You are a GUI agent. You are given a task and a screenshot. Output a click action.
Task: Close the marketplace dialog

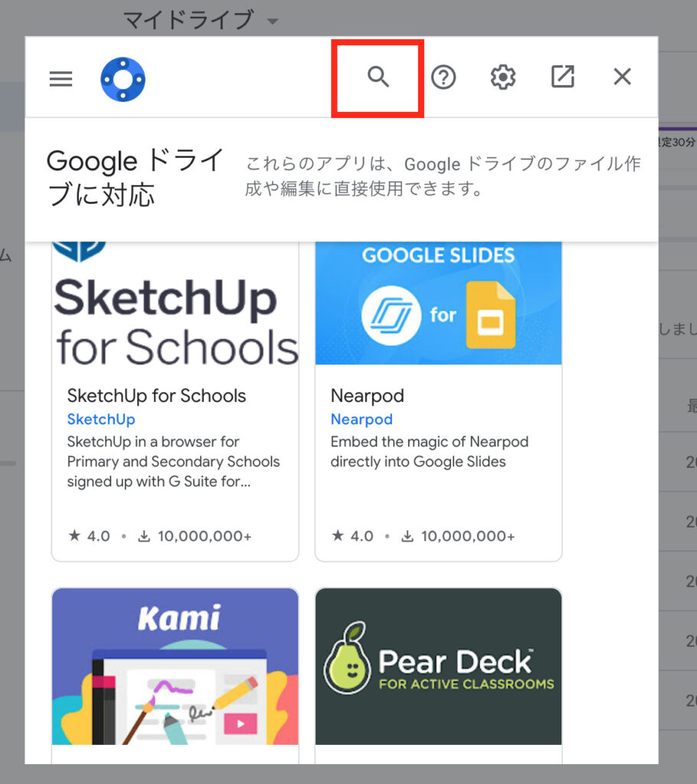(x=623, y=77)
